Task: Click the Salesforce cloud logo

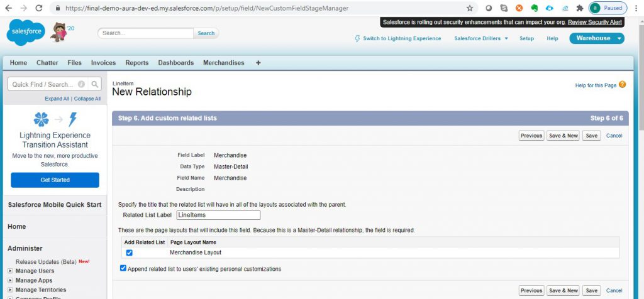Action: coord(26,33)
